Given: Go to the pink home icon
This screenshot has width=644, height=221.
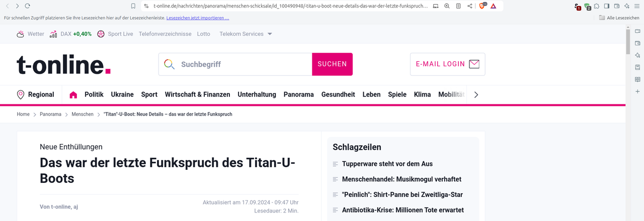Looking at the screenshot, I should pyautogui.click(x=73, y=94).
